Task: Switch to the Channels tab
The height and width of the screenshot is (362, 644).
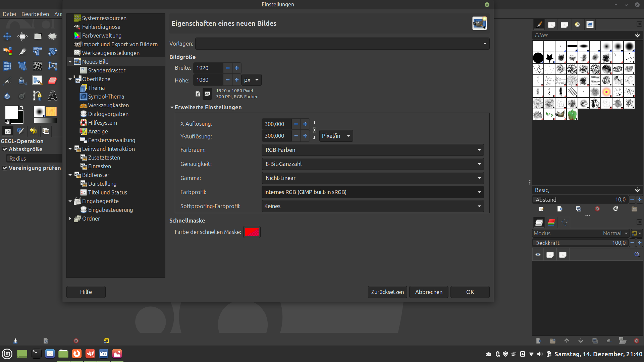Action: tap(551, 222)
